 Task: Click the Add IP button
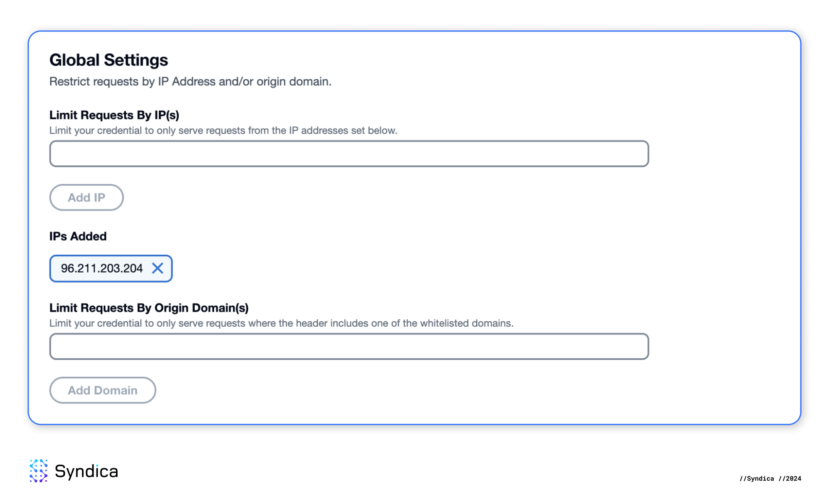[x=86, y=198]
